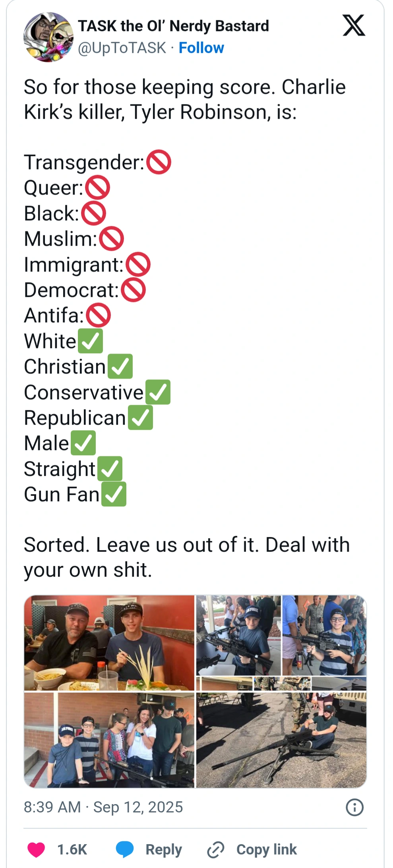Open the 8:39 AM Sep 12, 2025 timestamp
Screen dimensions: 393x868
tap(103, 807)
